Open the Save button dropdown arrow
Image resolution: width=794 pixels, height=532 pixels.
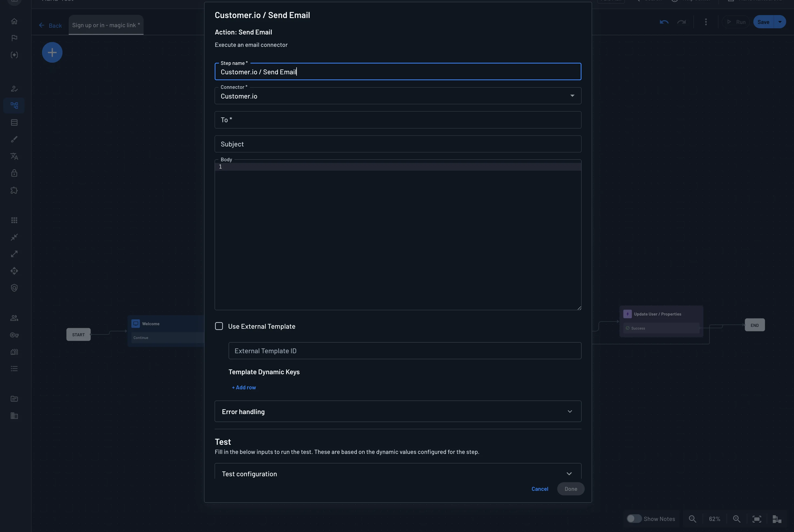(780, 22)
